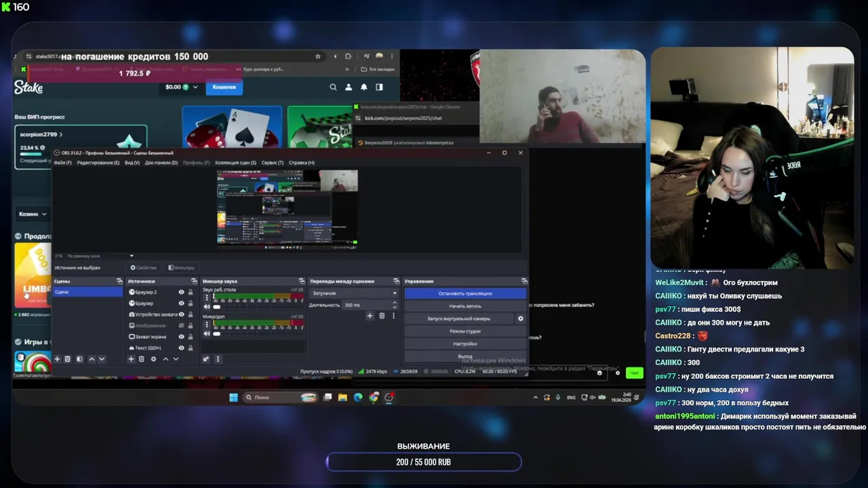Open File Explorer from taskbar
Screen dimensions: 868x488
click(x=343, y=397)
